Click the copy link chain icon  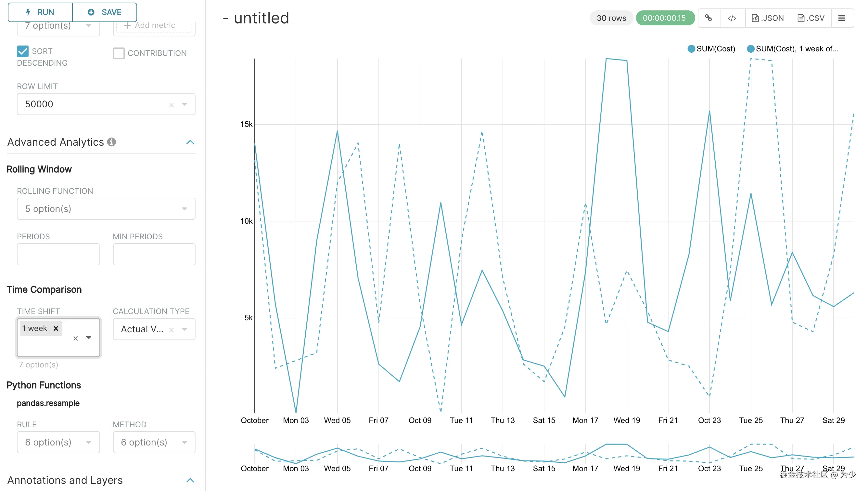pyautogui.click(x=708, y=18)
